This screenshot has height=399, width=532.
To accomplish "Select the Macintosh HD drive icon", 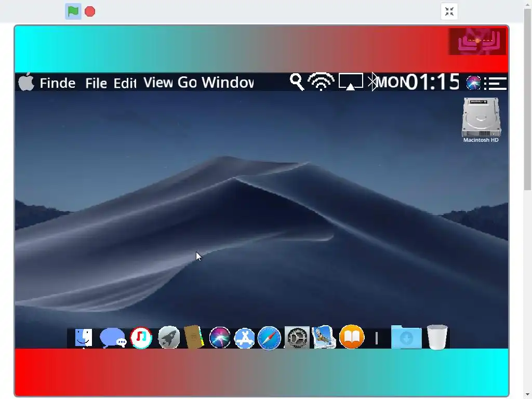I will click(x=481, y=120).
